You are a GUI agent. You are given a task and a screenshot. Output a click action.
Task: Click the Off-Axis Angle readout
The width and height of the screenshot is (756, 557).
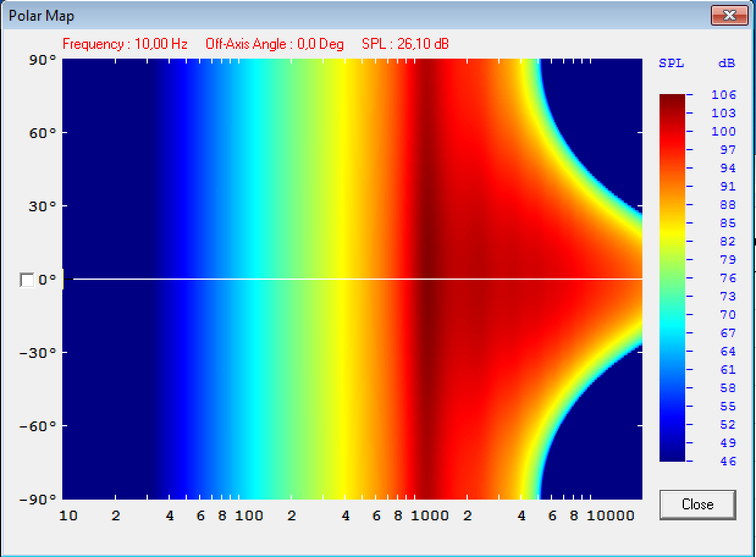point(275,45)
